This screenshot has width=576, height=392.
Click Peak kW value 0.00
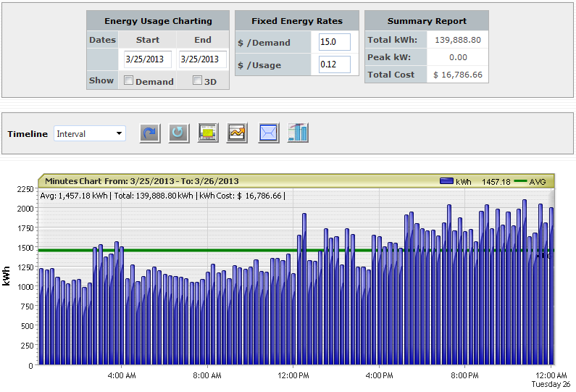(x=458, y=57)
